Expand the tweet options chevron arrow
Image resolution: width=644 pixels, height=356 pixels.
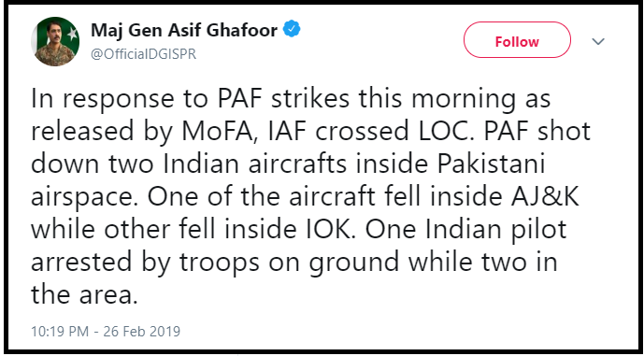coord(598,42)
